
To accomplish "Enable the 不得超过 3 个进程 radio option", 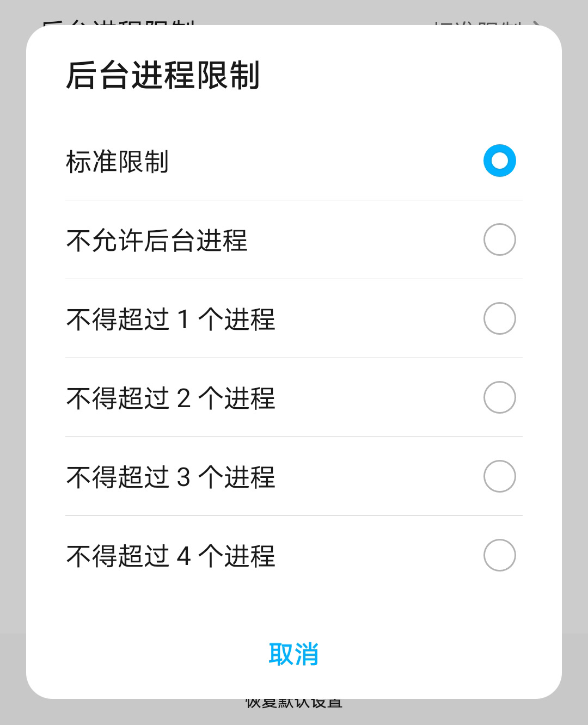I will (x=499, y=476).
